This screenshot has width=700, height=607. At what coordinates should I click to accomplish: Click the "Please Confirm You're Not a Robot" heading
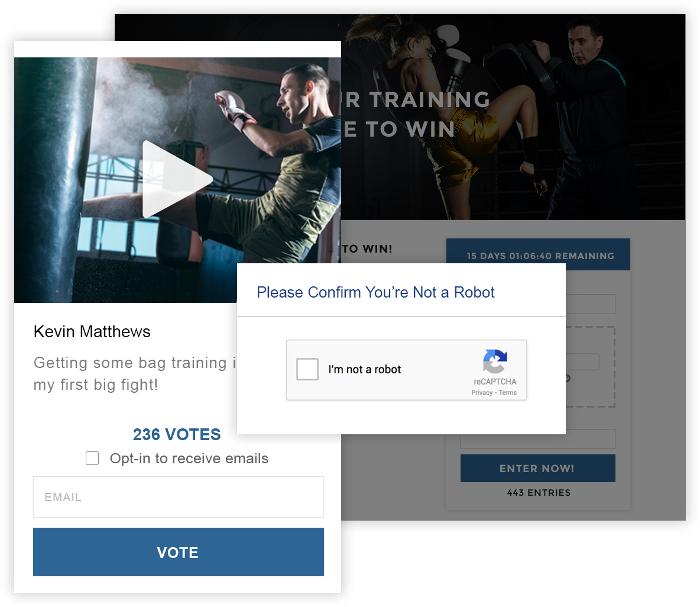(x=375, y=292)
